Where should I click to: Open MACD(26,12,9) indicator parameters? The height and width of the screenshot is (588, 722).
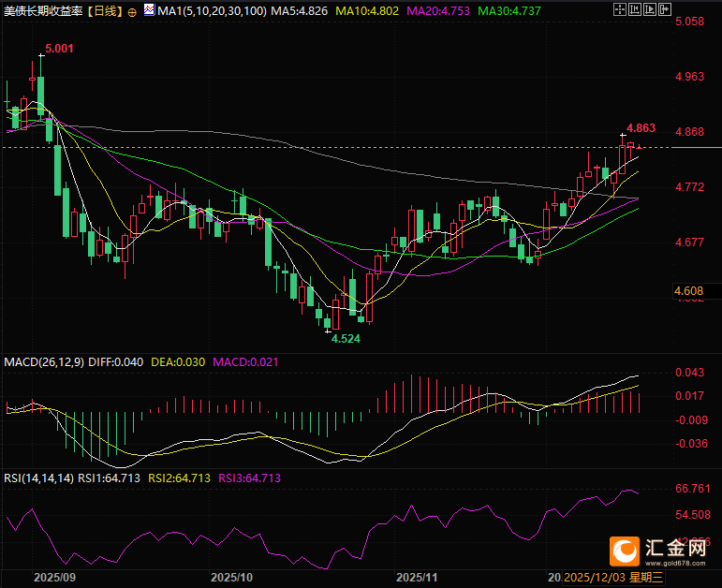click(44, 362)
